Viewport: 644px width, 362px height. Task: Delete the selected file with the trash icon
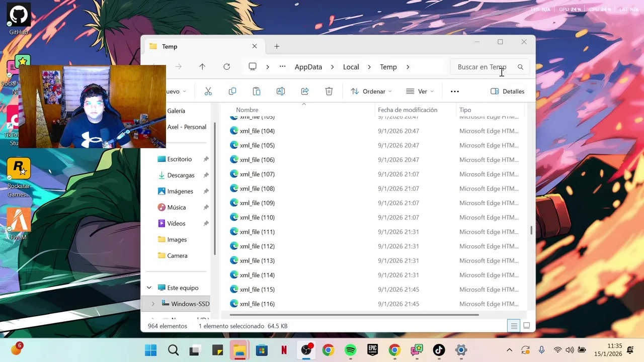pyautogui.click(x=329, y=91)
